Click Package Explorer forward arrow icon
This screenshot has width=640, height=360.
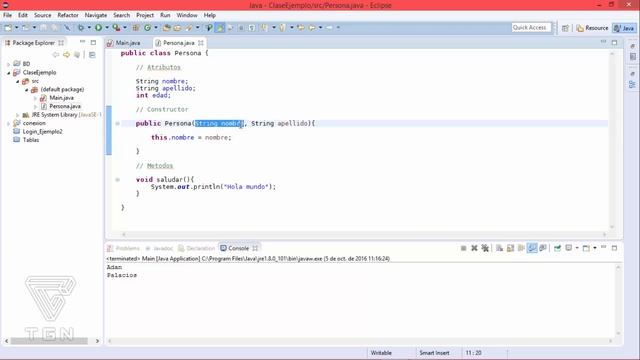click(x=66, y=55)
